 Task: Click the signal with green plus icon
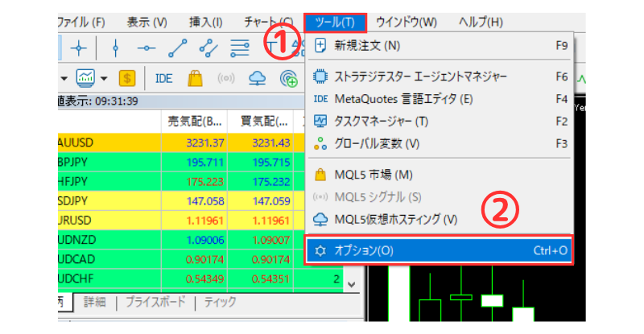tap(288, 78)
